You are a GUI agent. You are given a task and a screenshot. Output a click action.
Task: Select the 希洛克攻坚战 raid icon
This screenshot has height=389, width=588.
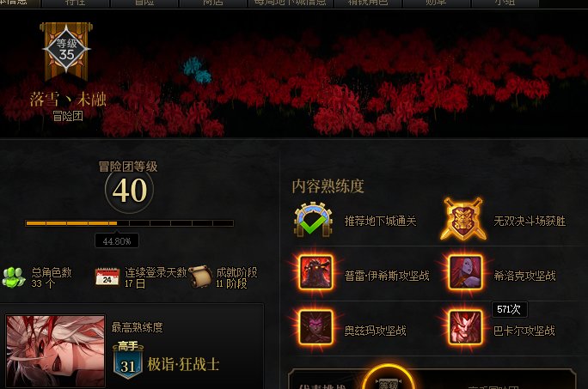click(465, 272)
